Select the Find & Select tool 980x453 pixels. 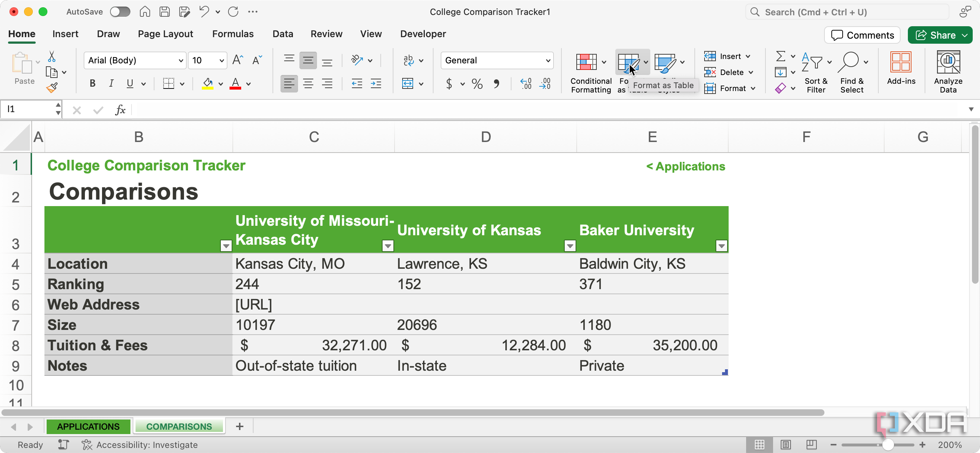point(852,71)
